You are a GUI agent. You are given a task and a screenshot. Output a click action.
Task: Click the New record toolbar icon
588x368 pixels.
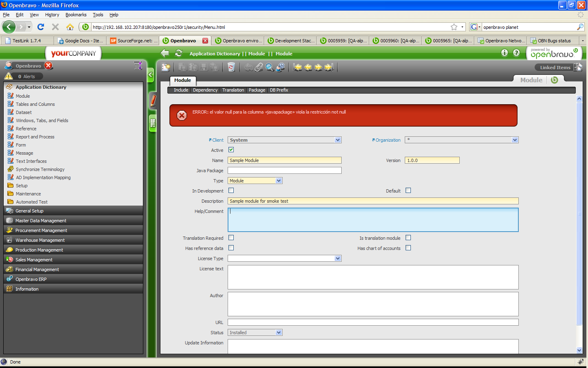click(x=166, y=68)
